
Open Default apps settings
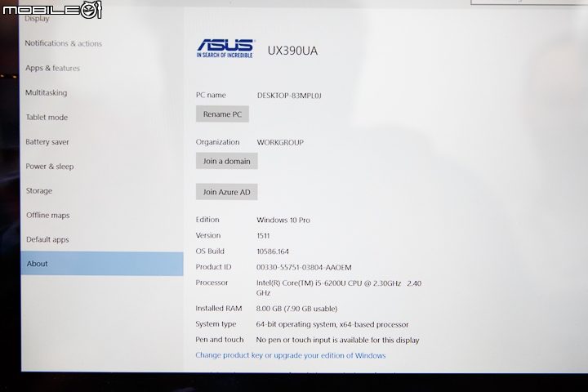click(47, 240)
